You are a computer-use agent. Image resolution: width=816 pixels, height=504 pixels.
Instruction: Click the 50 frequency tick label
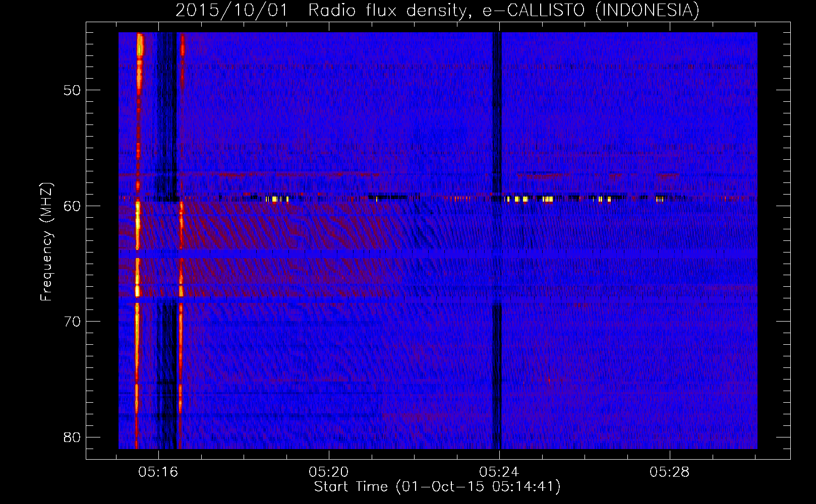(72, 90)
